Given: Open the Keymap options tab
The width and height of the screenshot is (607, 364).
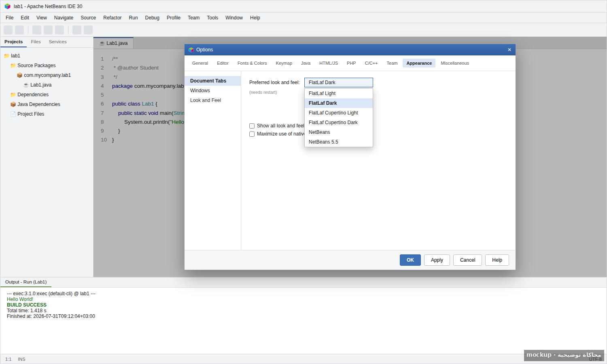Looking at the screenshot, I should point(284,63).
